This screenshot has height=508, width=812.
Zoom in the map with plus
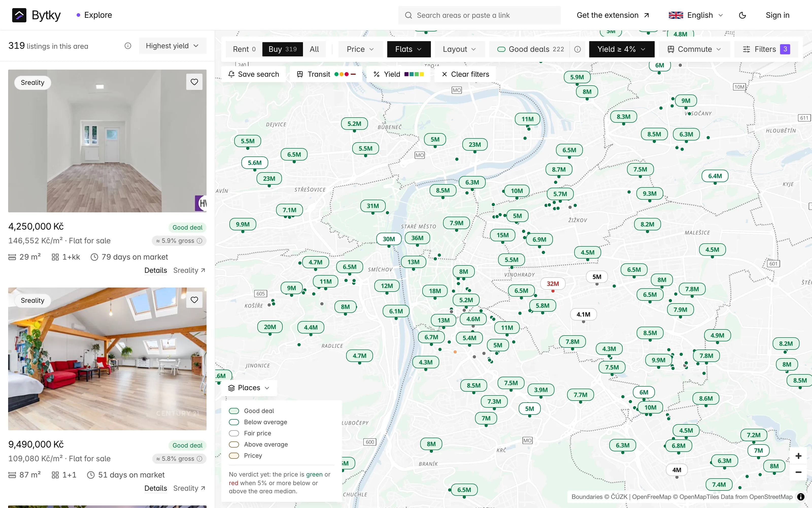point(799,456)
